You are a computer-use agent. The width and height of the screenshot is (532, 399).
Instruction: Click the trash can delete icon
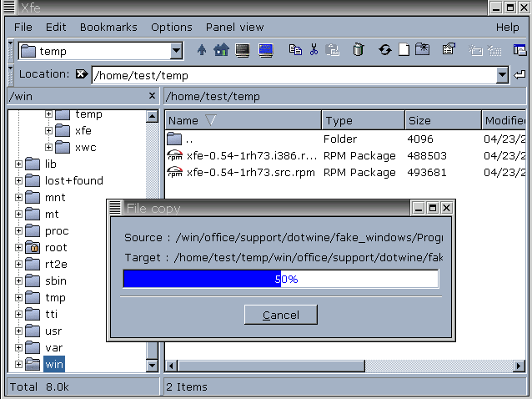(358, 50)
